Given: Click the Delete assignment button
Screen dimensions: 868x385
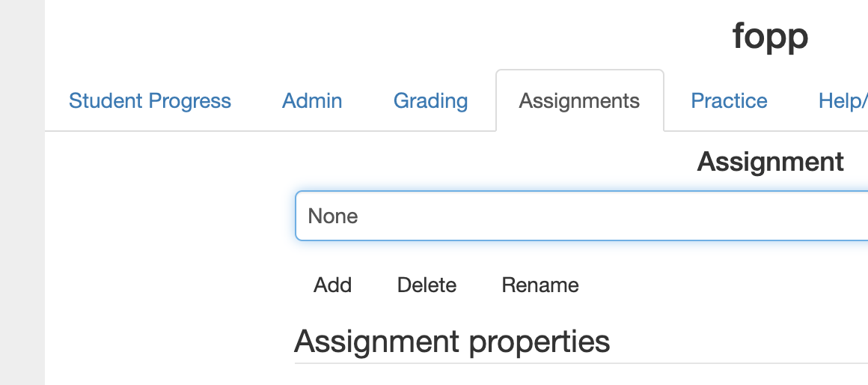Looking at the screenshot, I should (x=427, y=285).
